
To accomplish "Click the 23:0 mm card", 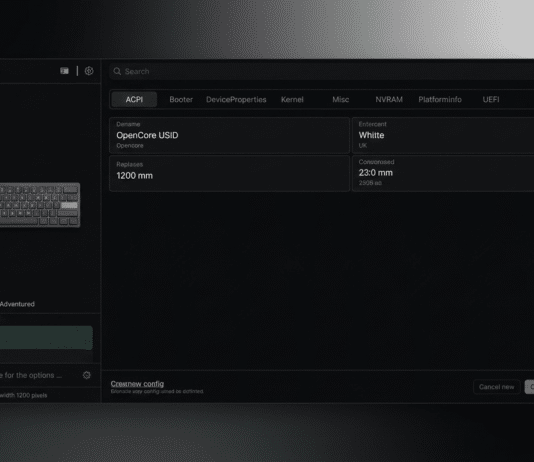I will (443, 174).
